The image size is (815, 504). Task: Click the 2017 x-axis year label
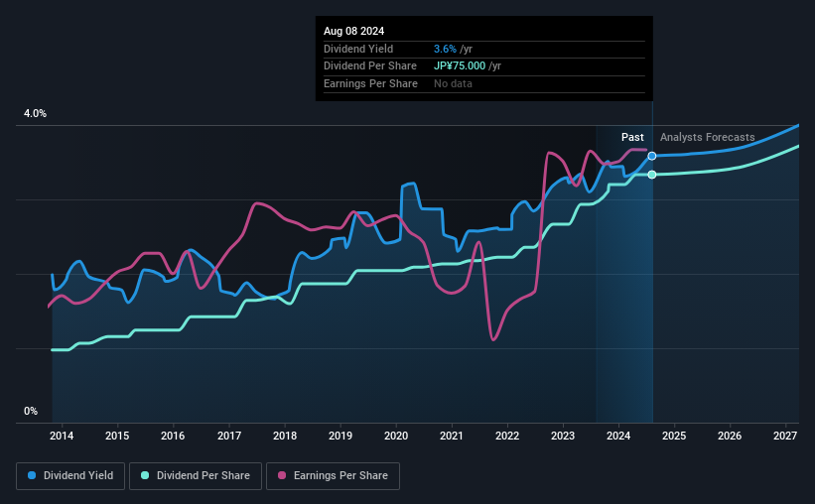(228, 436)
